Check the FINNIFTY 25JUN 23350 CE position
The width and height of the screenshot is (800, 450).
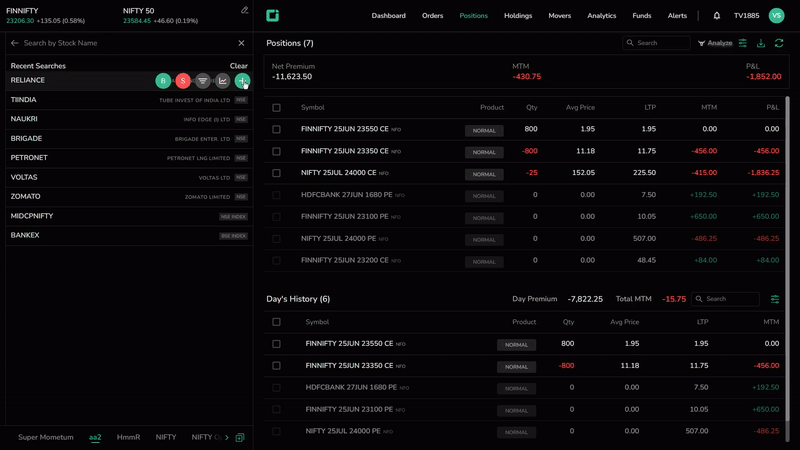[277, 152]
